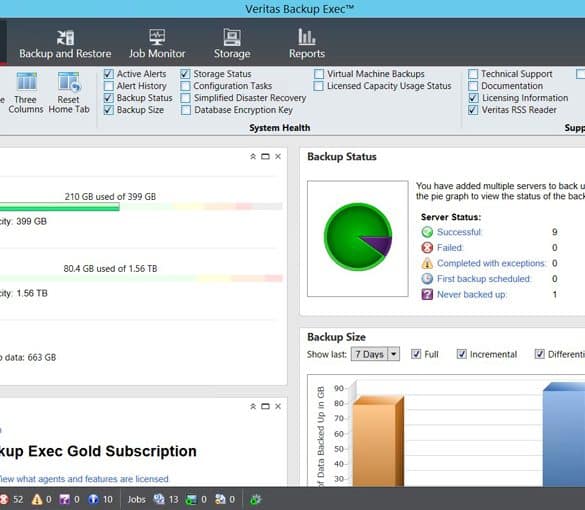Screen dimensions: 585x510
Task: Uncheck Active Alerts checkbox
Action: coord(109,74)
